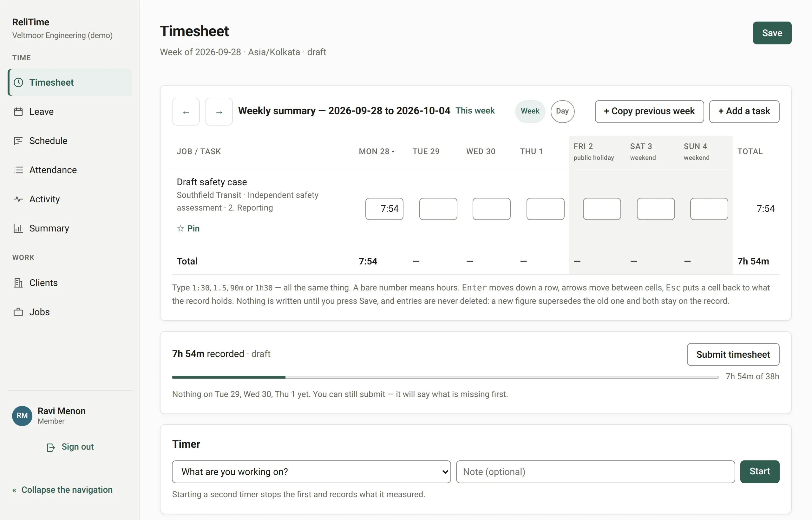Save the timesheet

pos(772,33)
